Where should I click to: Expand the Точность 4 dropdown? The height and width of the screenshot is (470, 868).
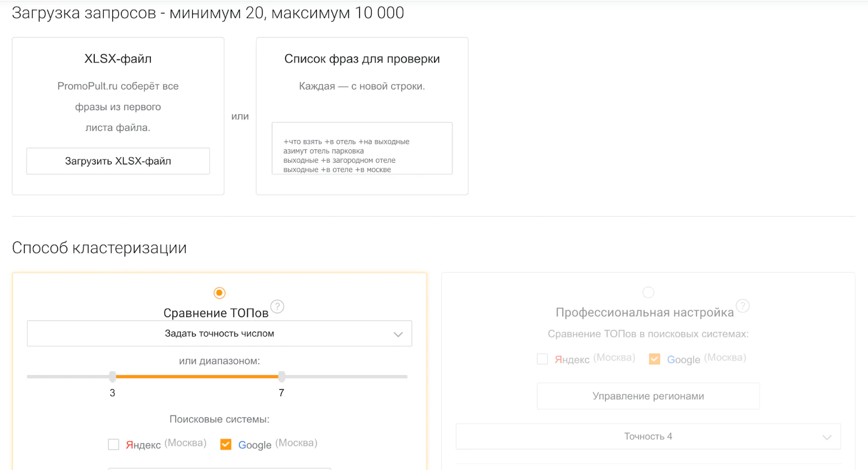648,436
